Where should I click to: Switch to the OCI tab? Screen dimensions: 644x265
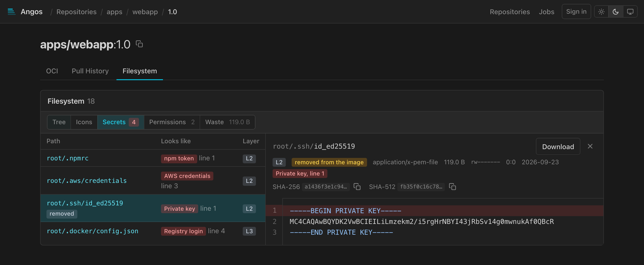52,71
